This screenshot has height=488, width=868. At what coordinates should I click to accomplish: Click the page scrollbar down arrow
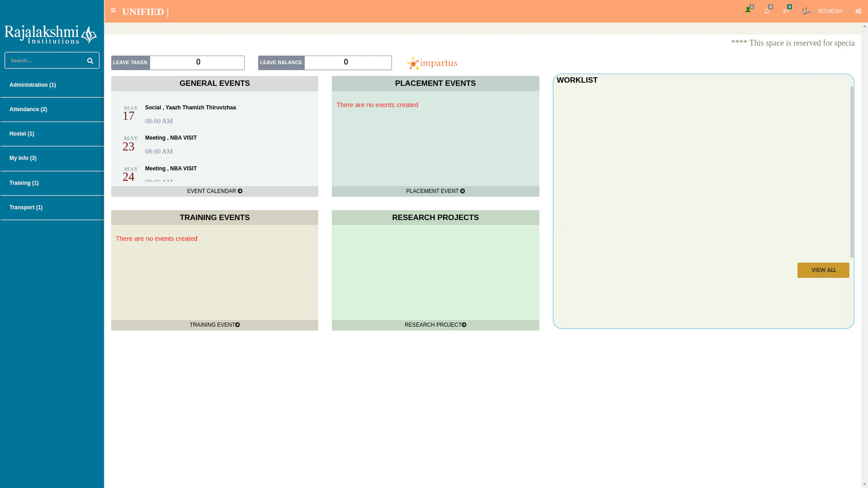click(864, 484)
